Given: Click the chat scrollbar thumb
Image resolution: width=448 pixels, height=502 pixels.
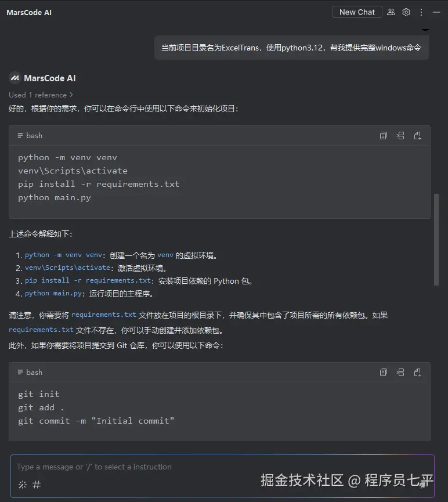Looking at the screenshot, I should tap(436, 239).
